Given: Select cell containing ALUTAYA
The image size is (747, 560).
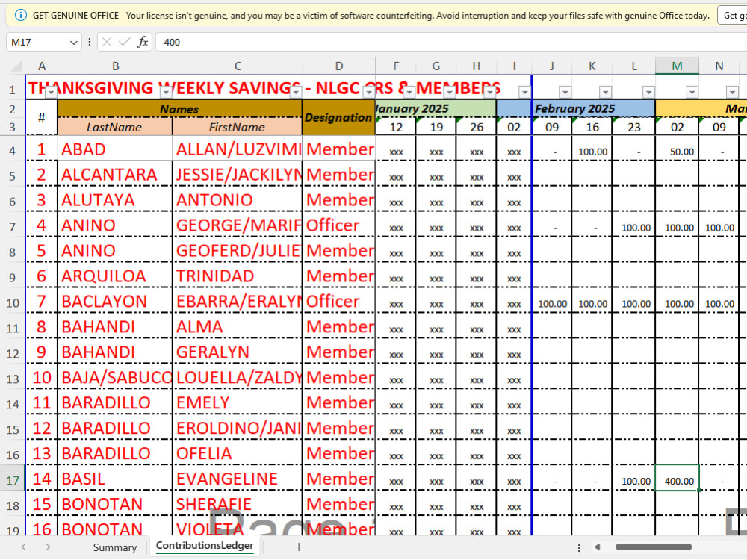Looking at the screenshot, I should click(115, 199).
